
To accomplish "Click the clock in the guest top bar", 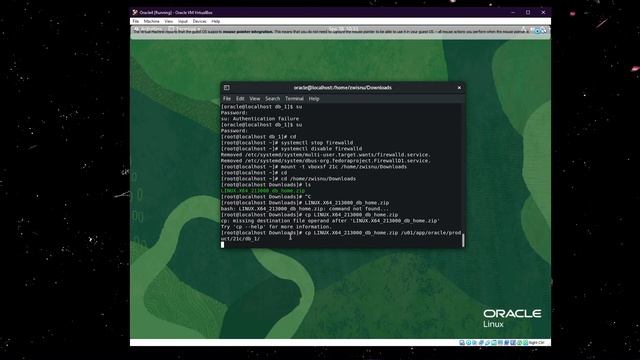I will pos(343,29).
